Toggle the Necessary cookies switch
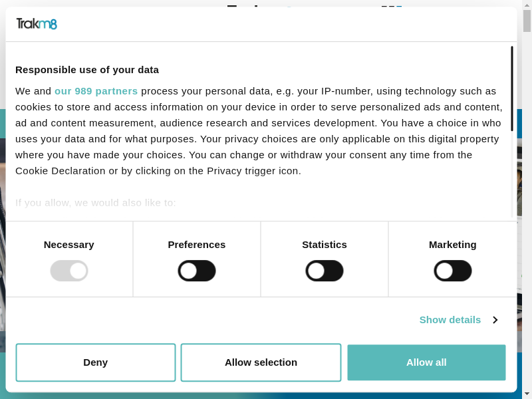Viewport: 532px width, 399px height. tap(69, 271)
